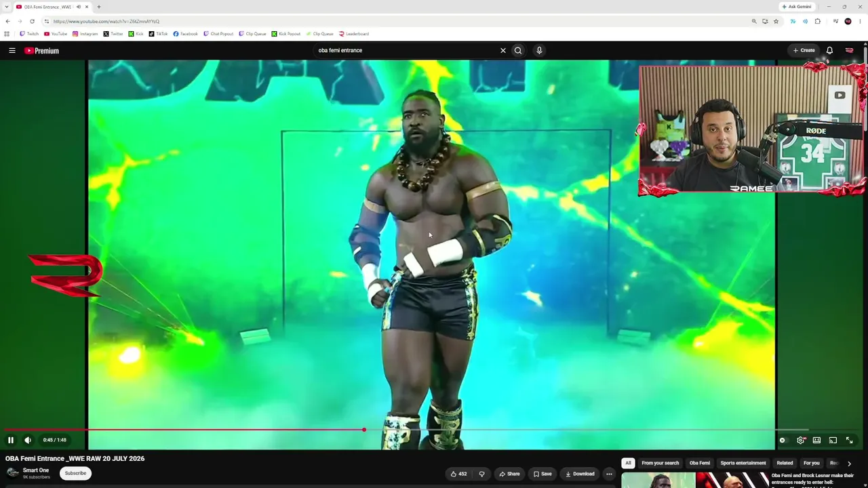Open more actions three-dot menu
Screen dimensions: 868x488
tap(609, 474)
